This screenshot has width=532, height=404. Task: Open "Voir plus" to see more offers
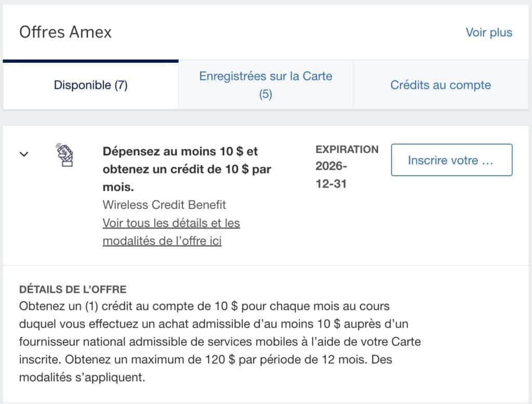pos(489,32)
